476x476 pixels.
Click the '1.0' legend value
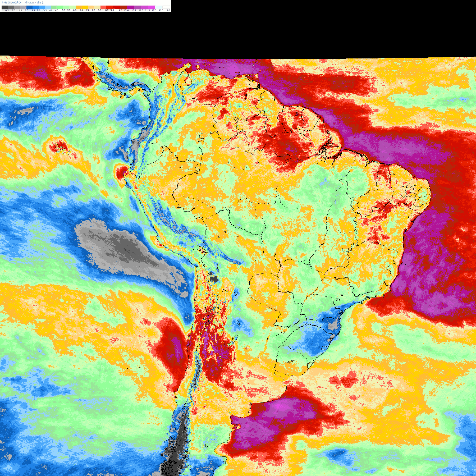coord(13,10)
